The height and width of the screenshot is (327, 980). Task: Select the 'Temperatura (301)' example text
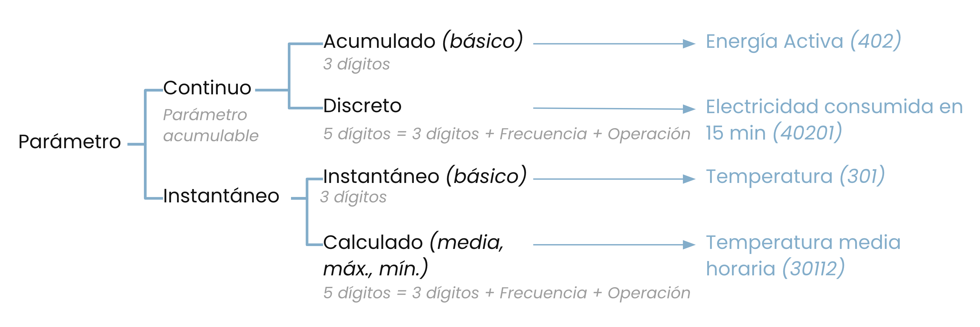click(795, 176)
